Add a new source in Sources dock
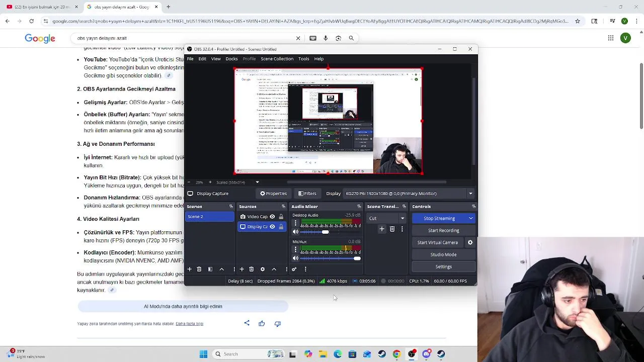 (x=242, y=269)
